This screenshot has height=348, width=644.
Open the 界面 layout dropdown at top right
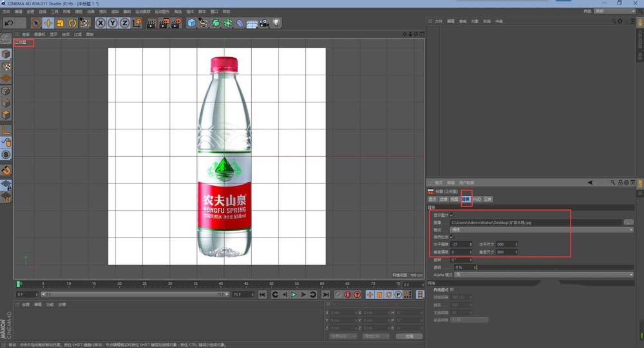click(x=614, y=11)
